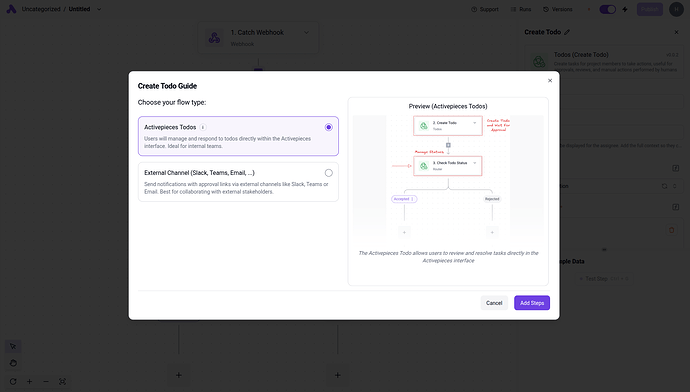
Task: Select the Activepieces Todos radio button
Action: coord(329,127)
